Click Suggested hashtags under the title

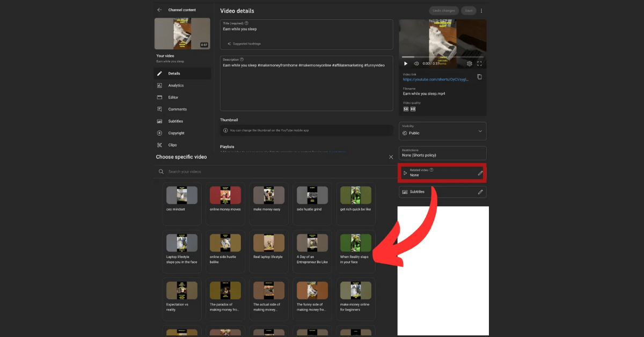pos(244,43)
